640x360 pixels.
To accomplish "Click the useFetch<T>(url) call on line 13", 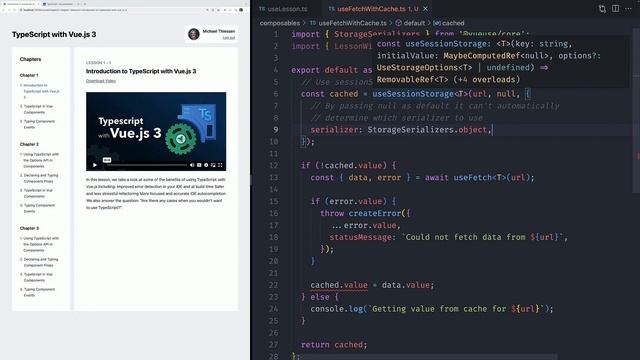I will (x=491, y=178).
